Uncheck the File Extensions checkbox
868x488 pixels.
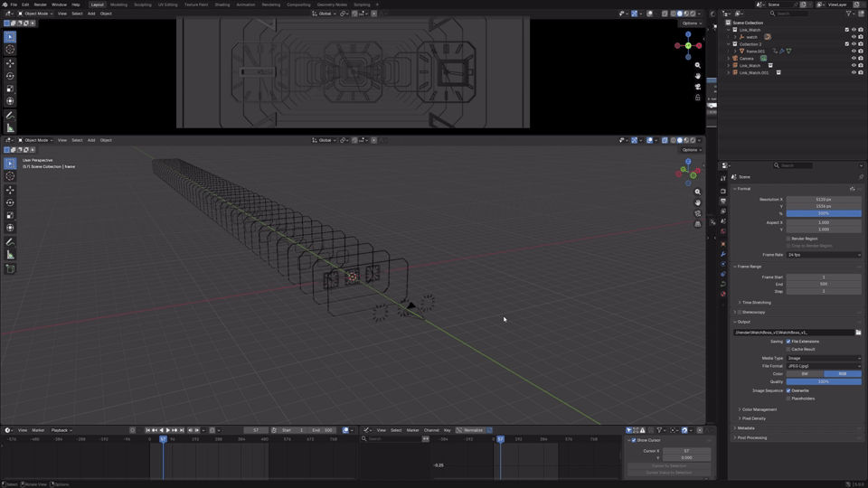pyautogui.click(x=788, y=342)
